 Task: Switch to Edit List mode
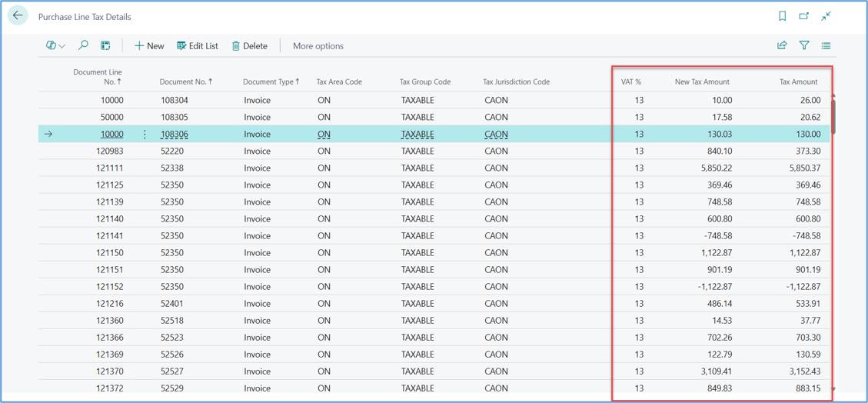click(198, 46)
